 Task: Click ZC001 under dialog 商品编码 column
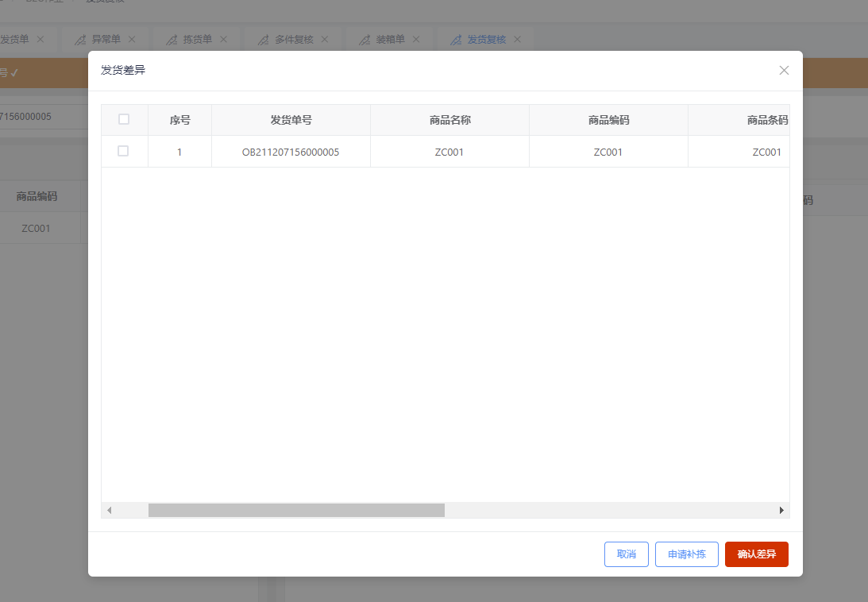pos(608,152)
